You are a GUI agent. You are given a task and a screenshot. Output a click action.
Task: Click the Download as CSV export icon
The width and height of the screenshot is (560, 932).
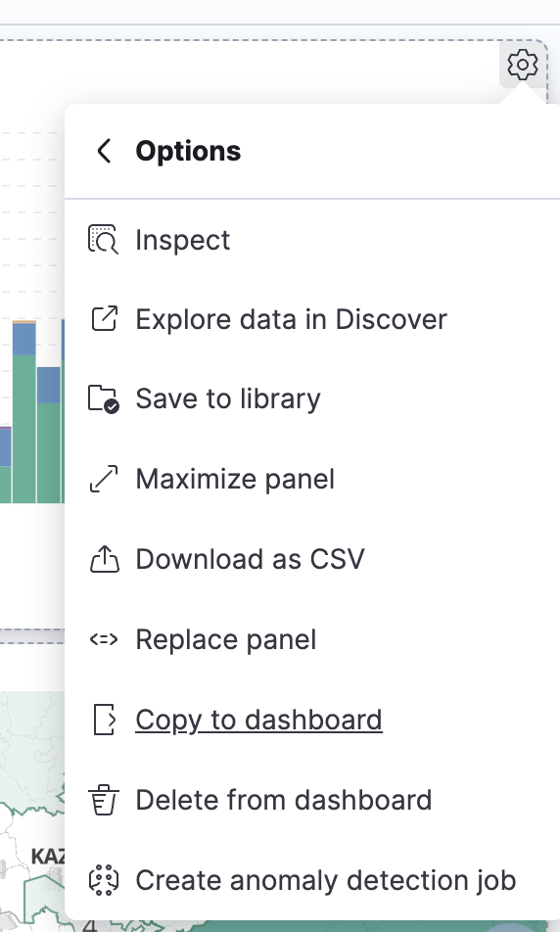pos(104,559)
